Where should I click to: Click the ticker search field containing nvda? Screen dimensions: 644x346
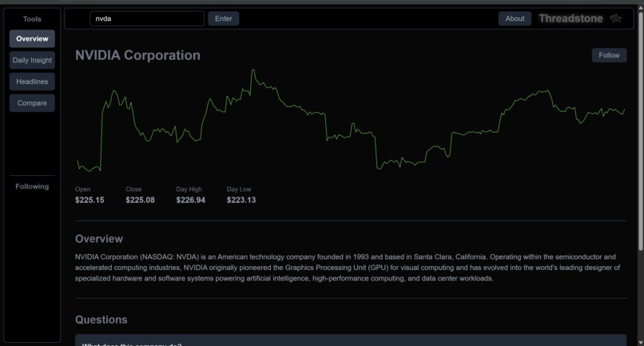(x=147, y=18)
